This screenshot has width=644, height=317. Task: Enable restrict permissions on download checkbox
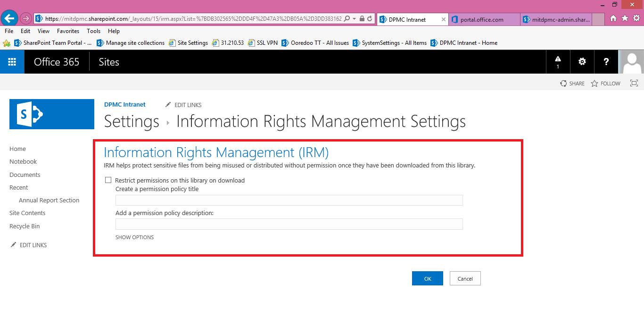point(108,180)
